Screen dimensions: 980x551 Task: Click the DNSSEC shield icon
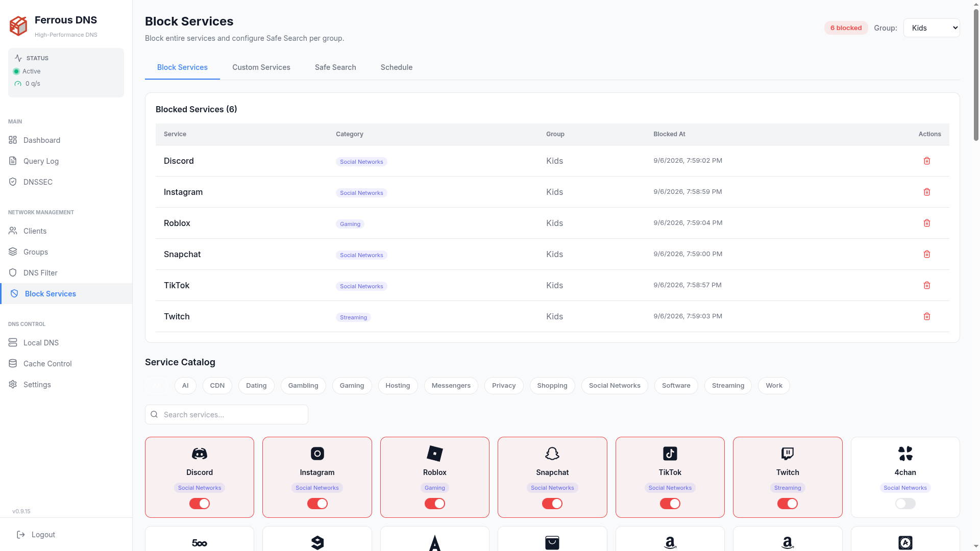tap(13, 182)
